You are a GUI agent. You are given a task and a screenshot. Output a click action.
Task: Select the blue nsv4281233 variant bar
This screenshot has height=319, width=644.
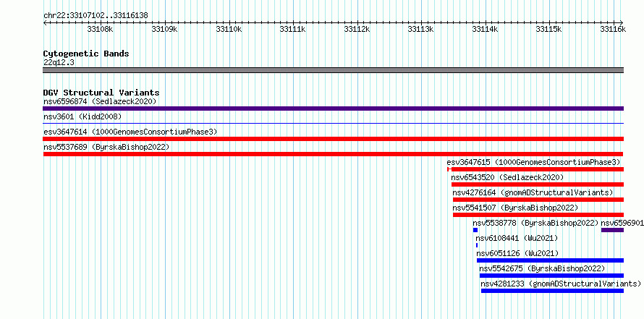pos(552,291)
